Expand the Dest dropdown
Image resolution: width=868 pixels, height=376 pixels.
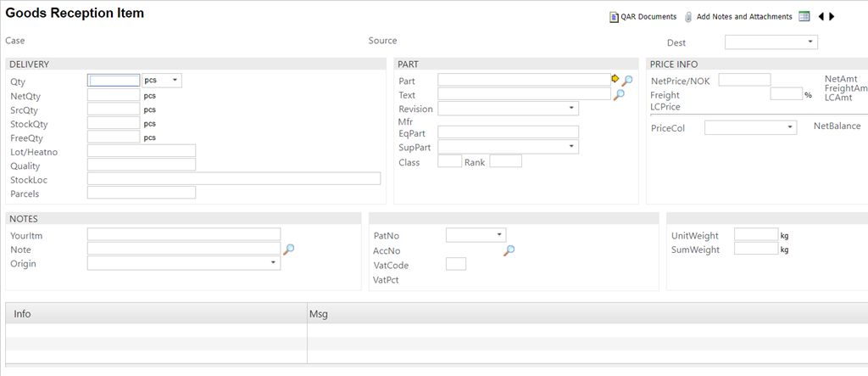click(x=810, y=42)
